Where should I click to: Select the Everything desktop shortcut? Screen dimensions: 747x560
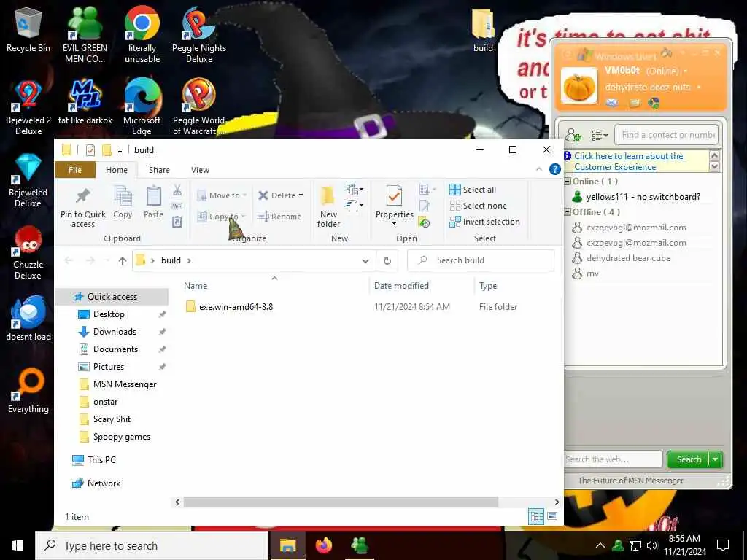[28, 391]
